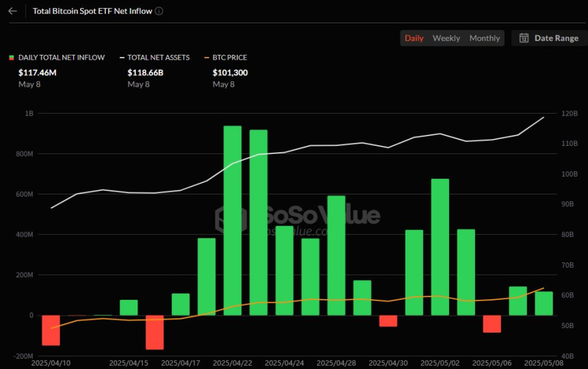Open the Date Range picker
The width and height of the screenshot is (588, 369).
548,38
